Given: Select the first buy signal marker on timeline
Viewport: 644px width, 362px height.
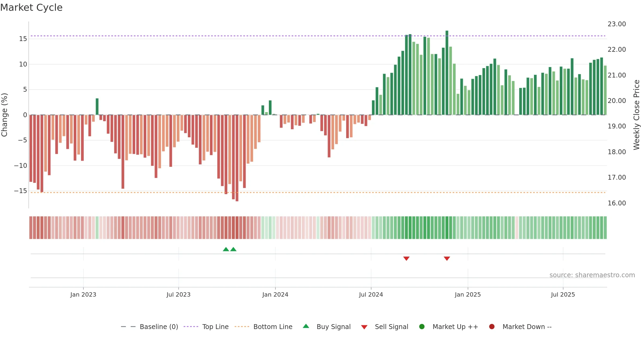Looking at the screenshot, I should pyautogui.click(x=226, y=249).
